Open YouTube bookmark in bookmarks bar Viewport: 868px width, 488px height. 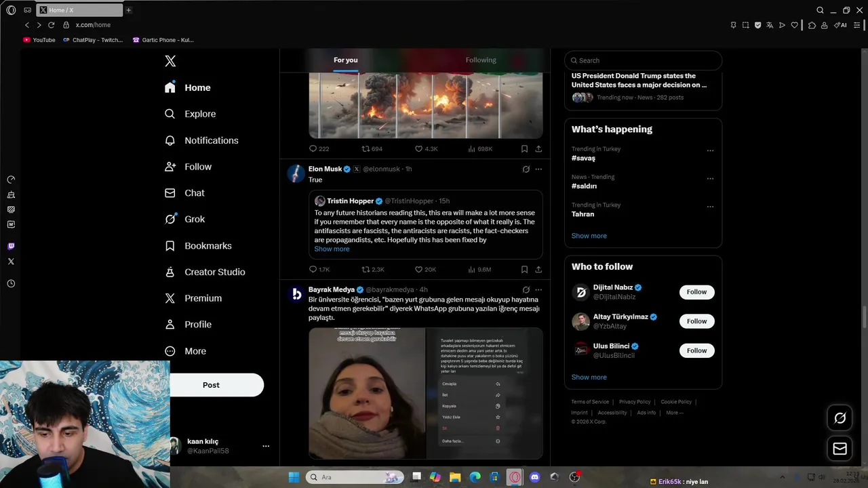coord(39,40)
